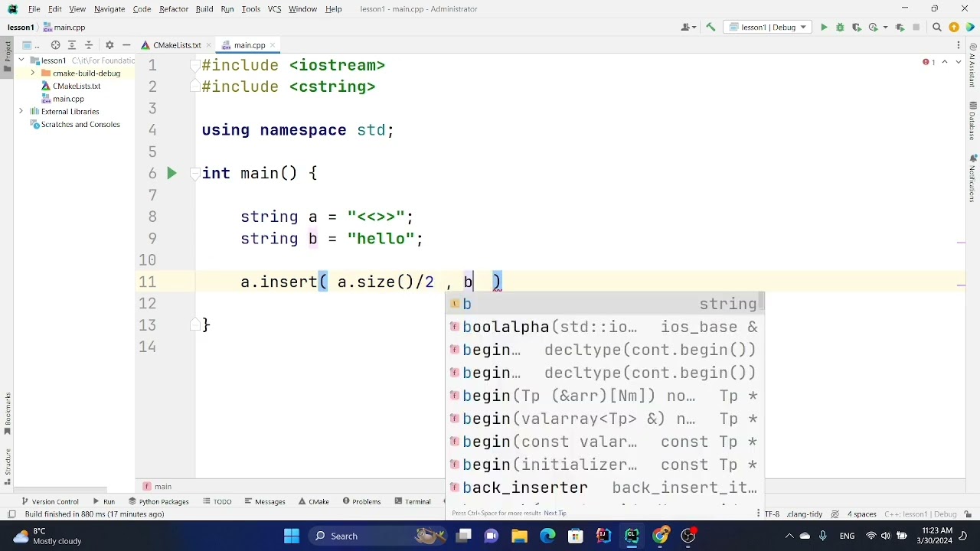Open File Explorer from taskbar
The width and height of the screenshot is (980, 551).
pyautogui.click(x=519, y=536)
